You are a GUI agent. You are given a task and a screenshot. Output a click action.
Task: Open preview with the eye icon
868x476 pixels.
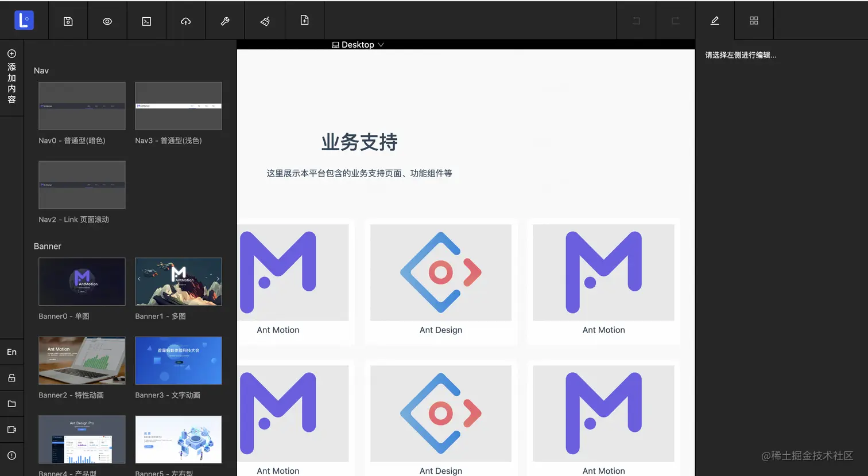click(107, 21)
